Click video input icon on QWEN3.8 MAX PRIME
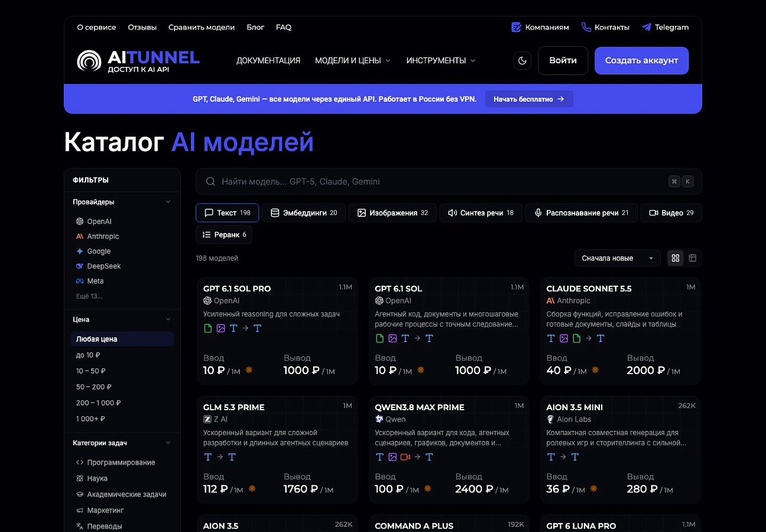 [x=405, y=457]
